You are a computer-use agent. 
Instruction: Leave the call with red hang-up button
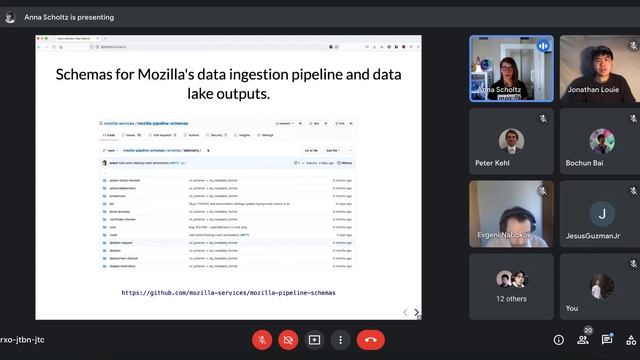(371, 340)
